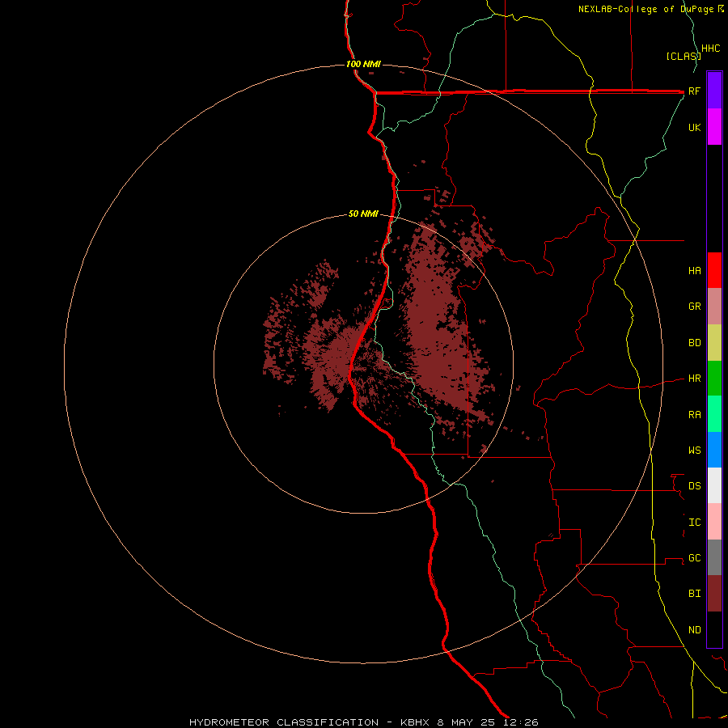The height and width of the screenshot is (728, 728).
Task: Click the HHC product label
Action: [710, 49]
